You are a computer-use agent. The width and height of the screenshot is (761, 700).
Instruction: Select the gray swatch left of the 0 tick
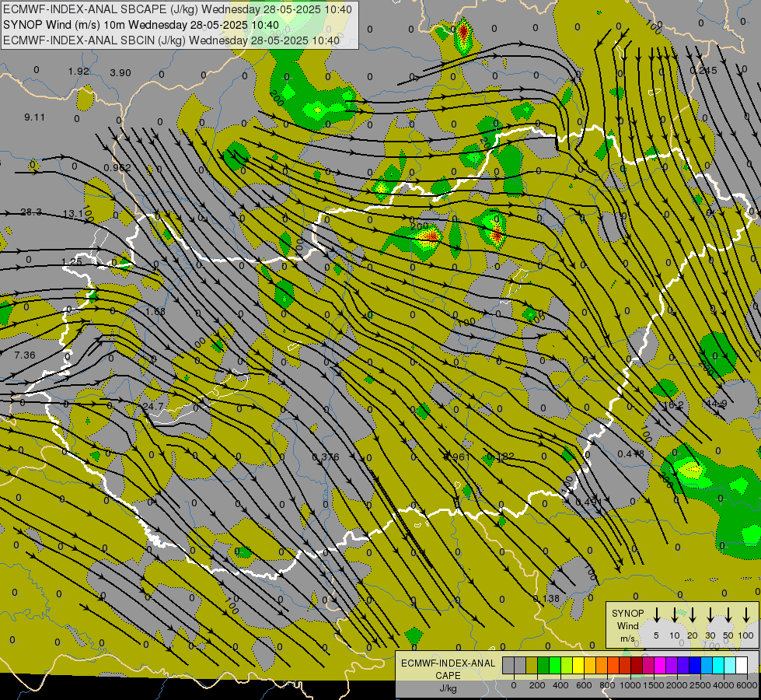[508, 665]
